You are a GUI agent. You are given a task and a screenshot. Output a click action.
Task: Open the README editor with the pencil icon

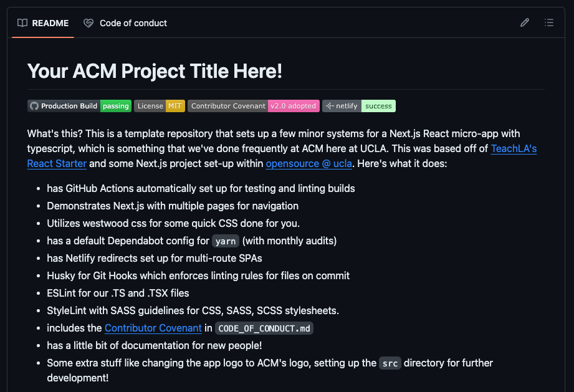[524, 22]
